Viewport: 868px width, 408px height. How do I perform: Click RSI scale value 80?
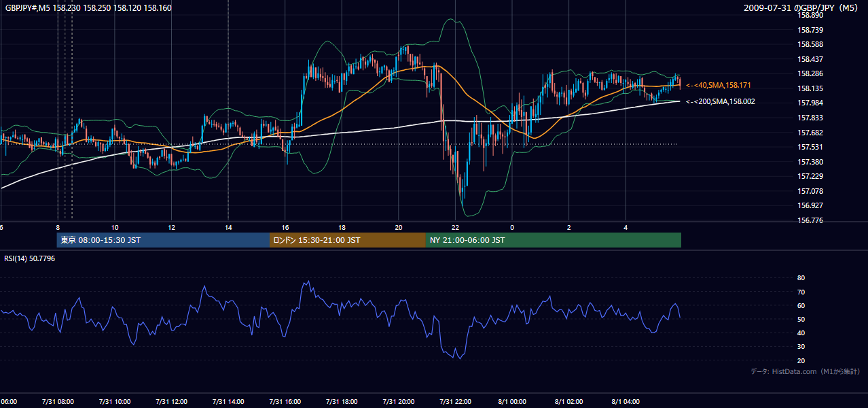pyautogui.click(x=801, y=278)
